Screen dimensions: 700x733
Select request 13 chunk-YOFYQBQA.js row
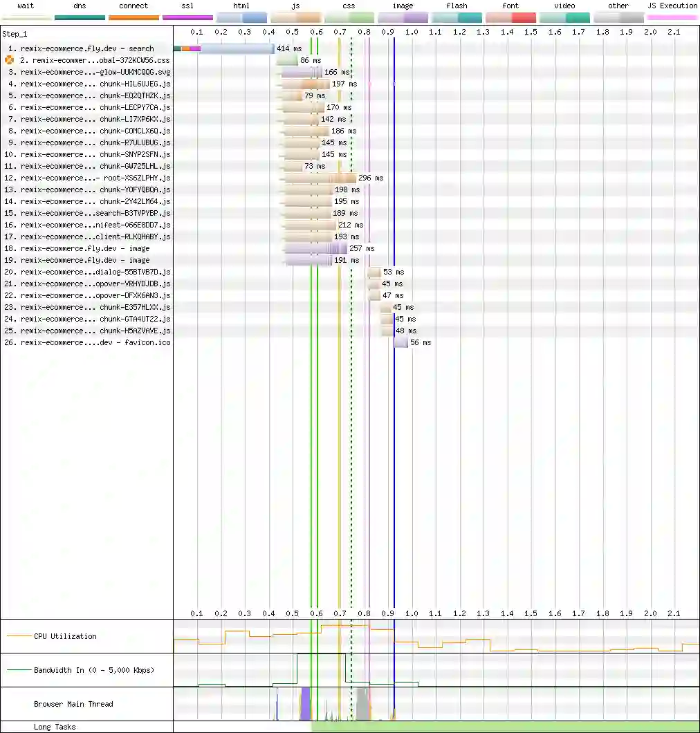(87, 189)
